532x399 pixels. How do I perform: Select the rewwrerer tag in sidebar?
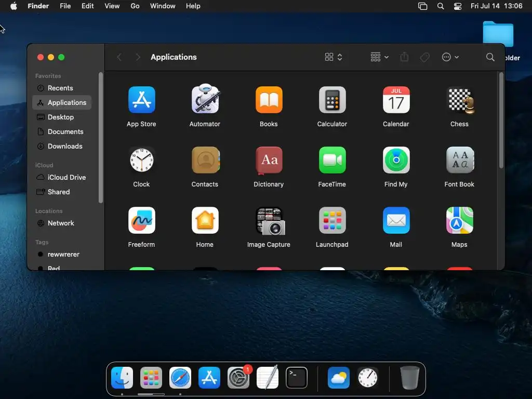tap(62, 255)
